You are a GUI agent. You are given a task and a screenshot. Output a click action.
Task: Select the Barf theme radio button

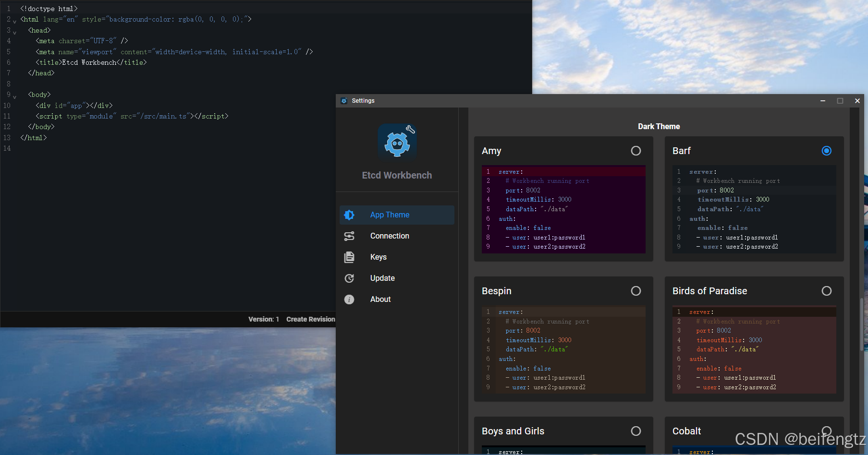point(827,151)
